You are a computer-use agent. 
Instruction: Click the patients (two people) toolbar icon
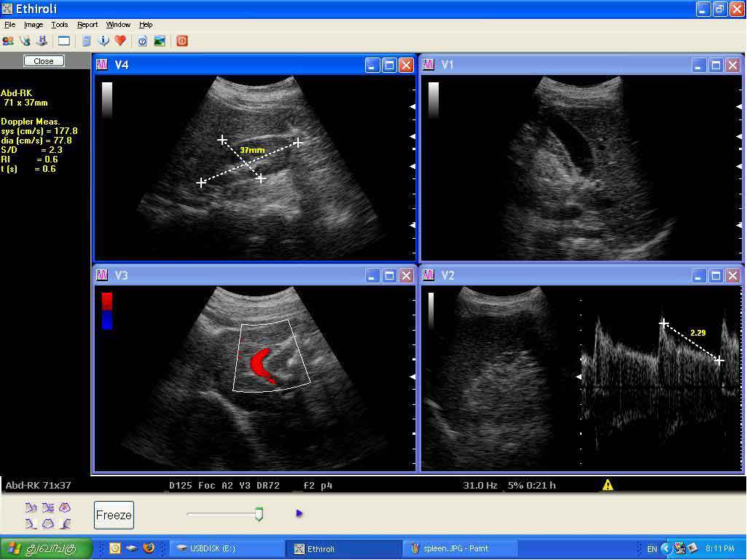click(x=8, y=41)
